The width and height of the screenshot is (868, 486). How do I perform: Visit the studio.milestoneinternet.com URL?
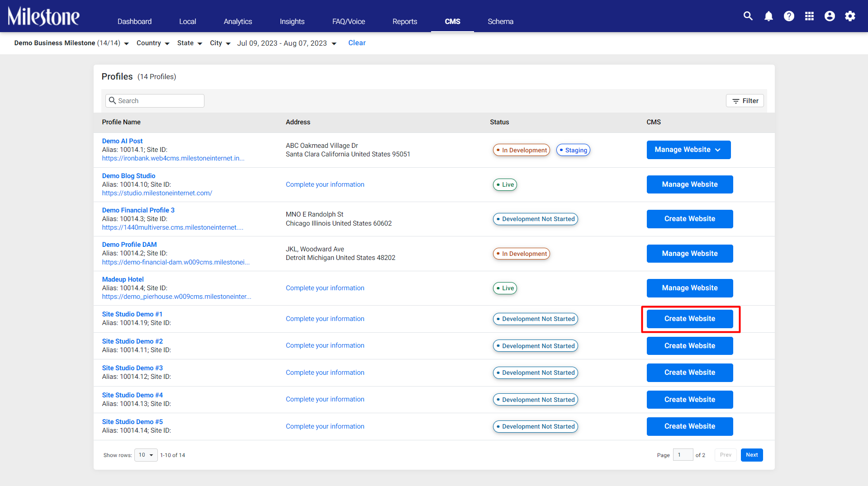(157, 193)
